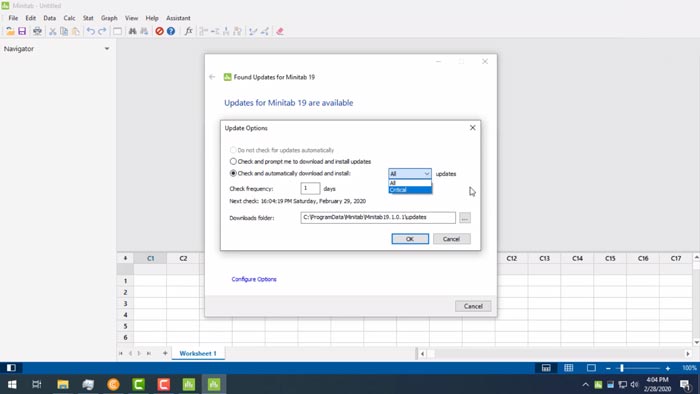Switch to Worksheet 1 tab
The image size is (700, 394).
[198, 353]
